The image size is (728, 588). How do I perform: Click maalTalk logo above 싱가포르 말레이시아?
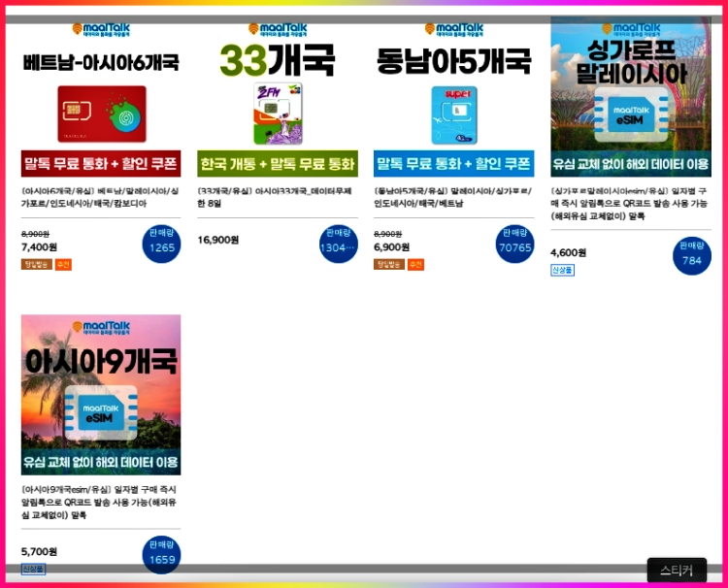[631, 30]
